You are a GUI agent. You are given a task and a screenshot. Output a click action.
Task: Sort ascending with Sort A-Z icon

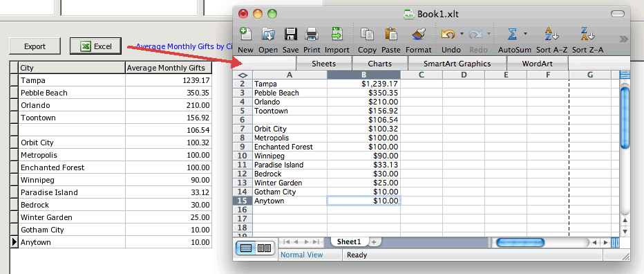pyautogui.click(x=551, y=34)
